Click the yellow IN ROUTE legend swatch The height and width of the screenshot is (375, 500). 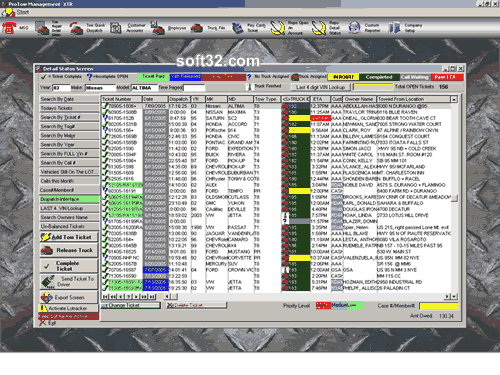[343, 77]
